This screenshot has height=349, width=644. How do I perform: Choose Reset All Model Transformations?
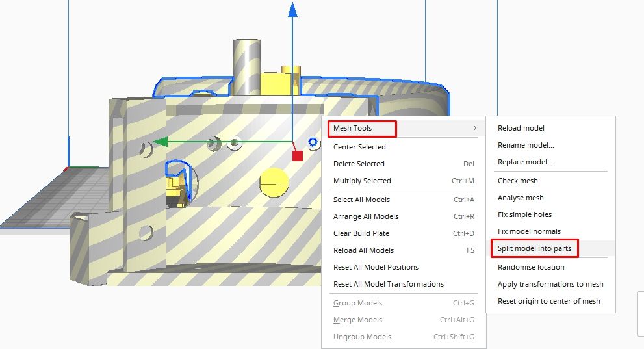click(404, 284)
